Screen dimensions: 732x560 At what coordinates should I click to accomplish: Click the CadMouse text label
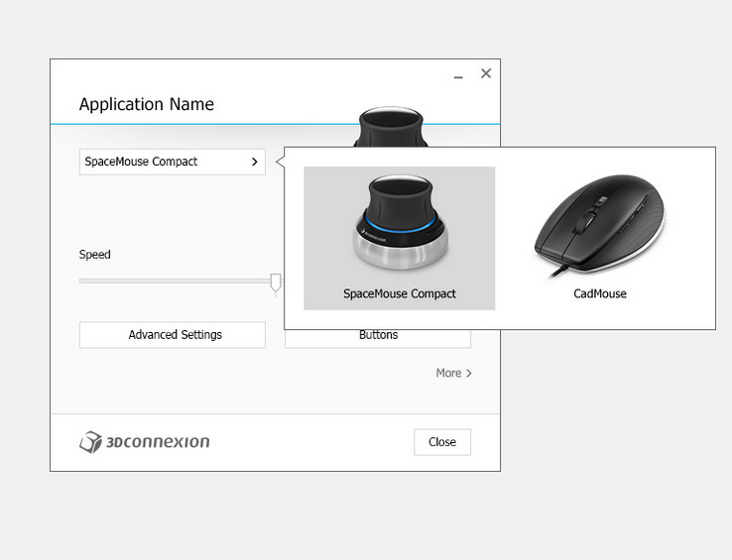pos(599,293)
